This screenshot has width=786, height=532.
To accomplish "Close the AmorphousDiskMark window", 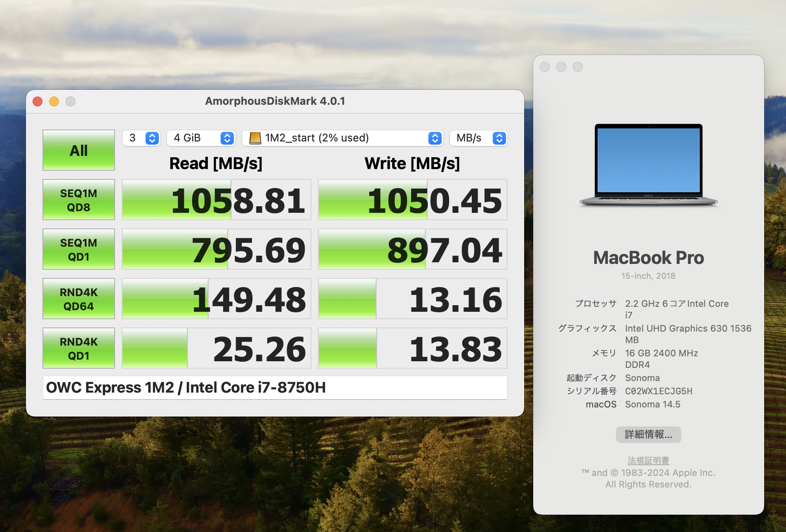I will (x=38, y=101).
